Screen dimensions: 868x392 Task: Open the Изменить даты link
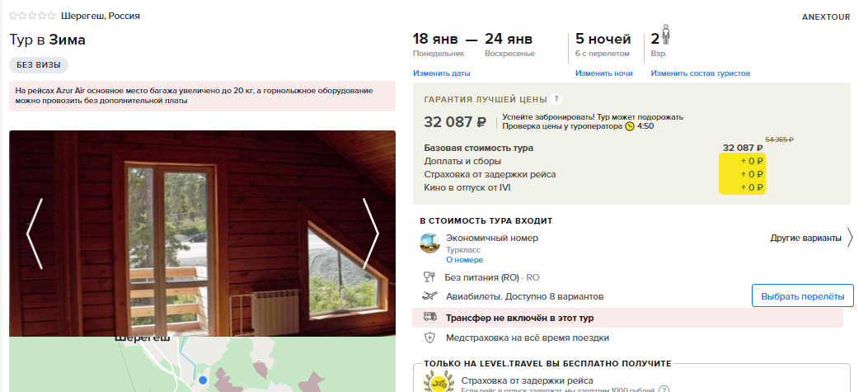pos(441,73)
